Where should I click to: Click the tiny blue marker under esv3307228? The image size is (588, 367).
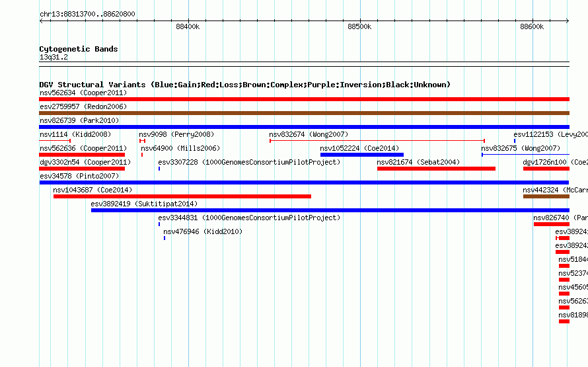coord(159,169)
